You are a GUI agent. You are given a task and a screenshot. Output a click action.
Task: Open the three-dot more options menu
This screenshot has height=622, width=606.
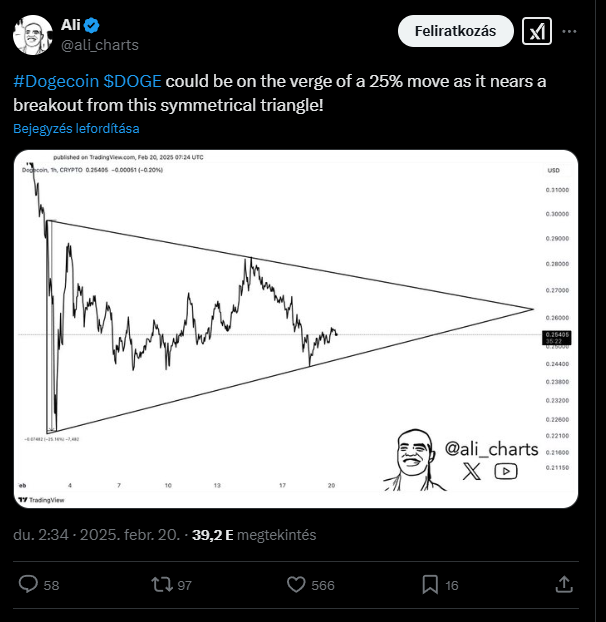[570, 32]
